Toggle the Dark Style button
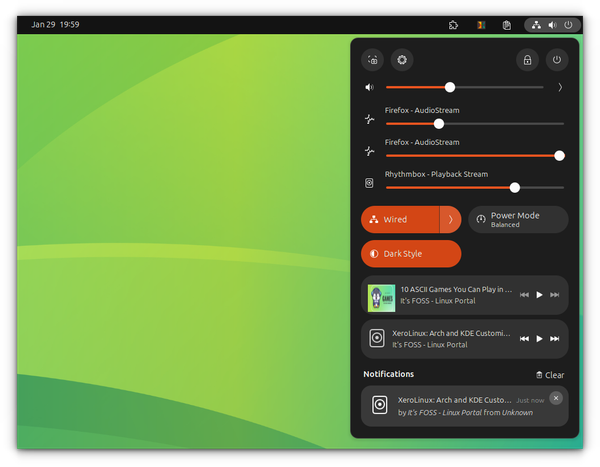 [411, 254]
